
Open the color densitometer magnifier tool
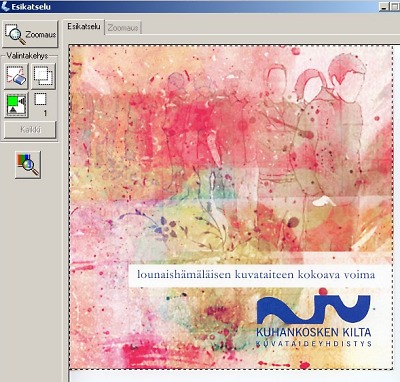coord(28,165)
